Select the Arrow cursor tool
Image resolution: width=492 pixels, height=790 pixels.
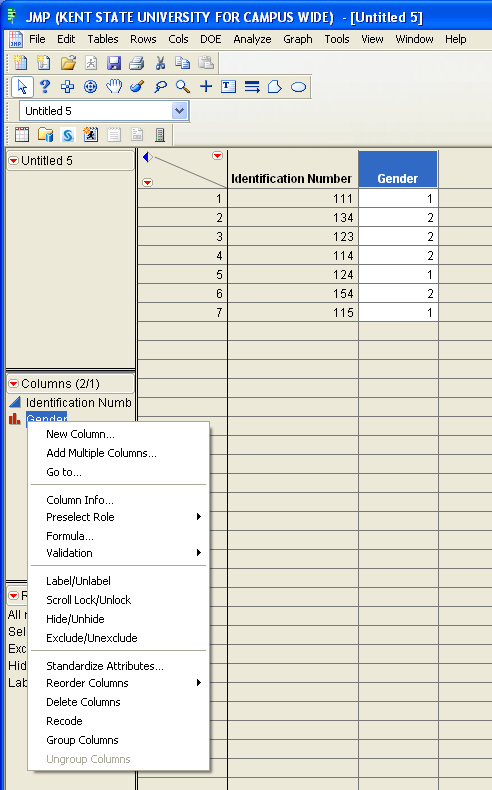(22, 87)
